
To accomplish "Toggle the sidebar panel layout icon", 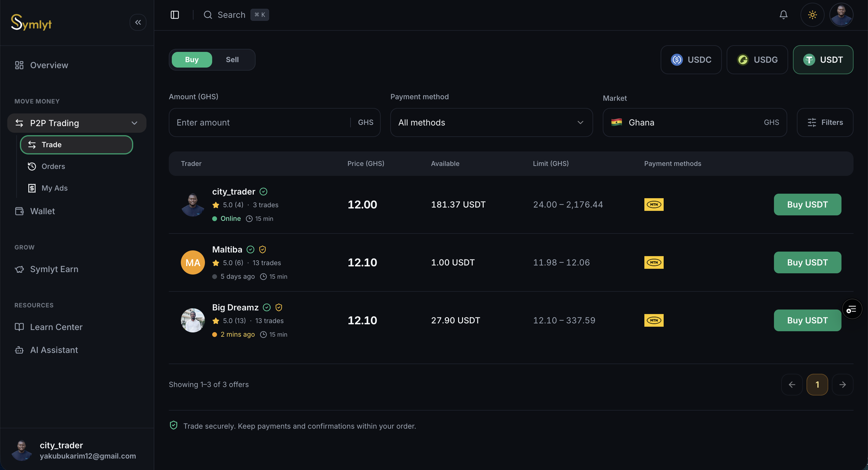I will [x=175, y=15].
